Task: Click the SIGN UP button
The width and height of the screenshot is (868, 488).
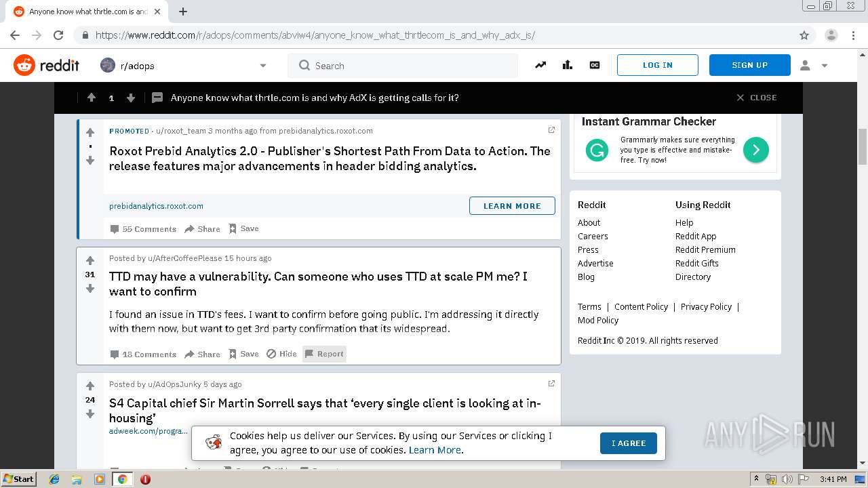Action: click(x=749, y=65)
